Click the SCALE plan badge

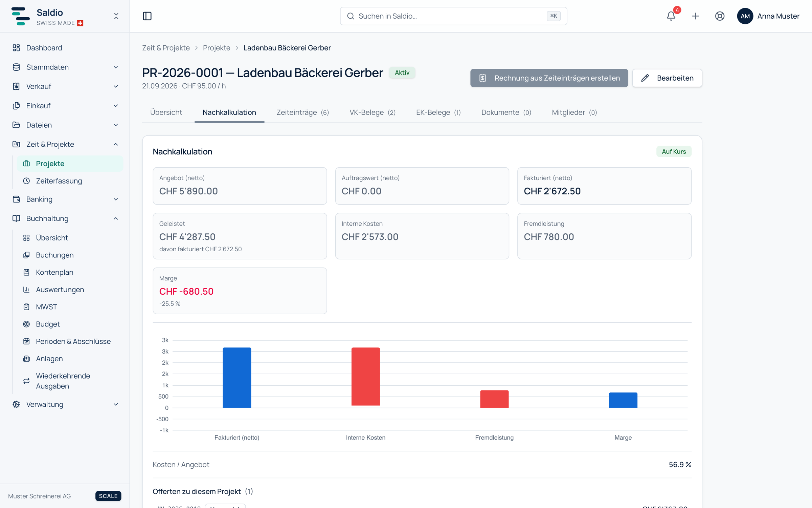pyautogui.click(x=108, y=496)
